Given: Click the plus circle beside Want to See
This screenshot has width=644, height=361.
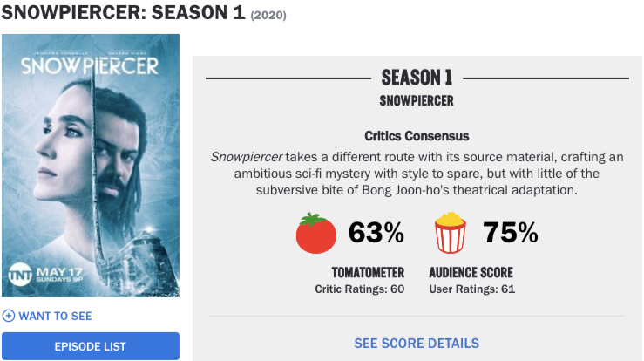Looking at the screenshot, I should click(x=9, y=316).
